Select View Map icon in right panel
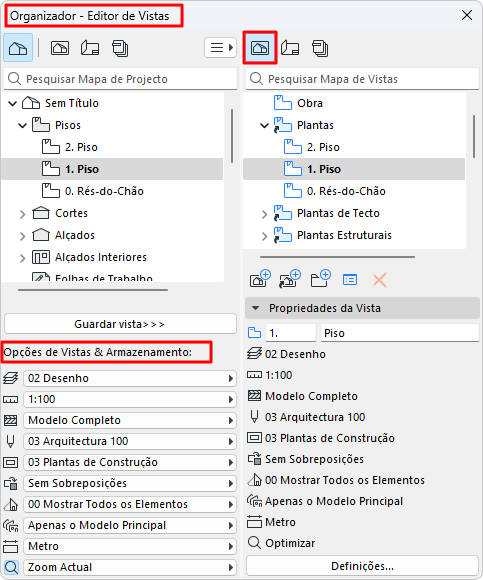 click(x=260, y=48)
